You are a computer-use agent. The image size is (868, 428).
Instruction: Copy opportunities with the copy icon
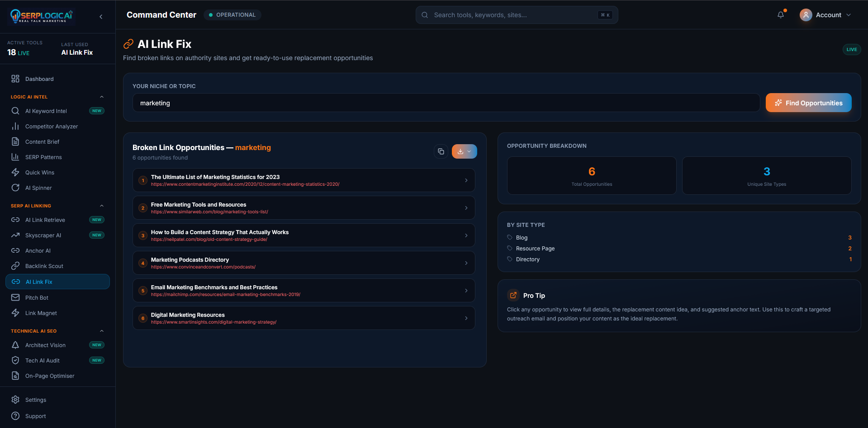[441, 151]
